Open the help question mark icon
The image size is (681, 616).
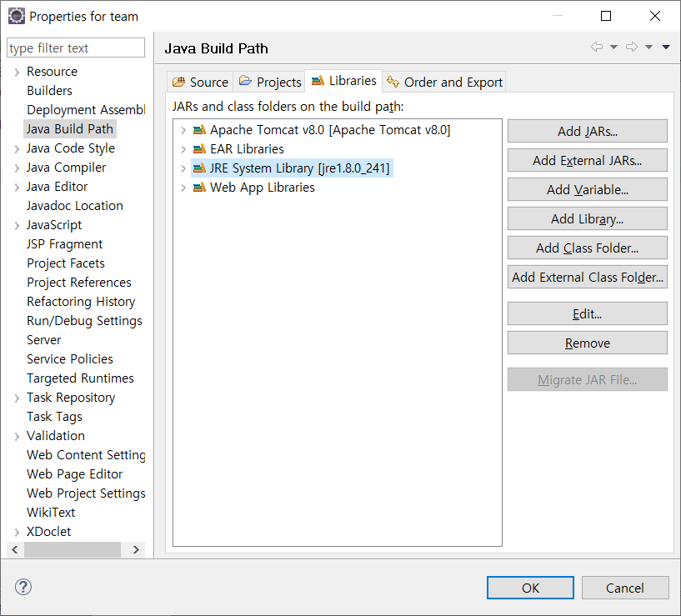(23, 587)
